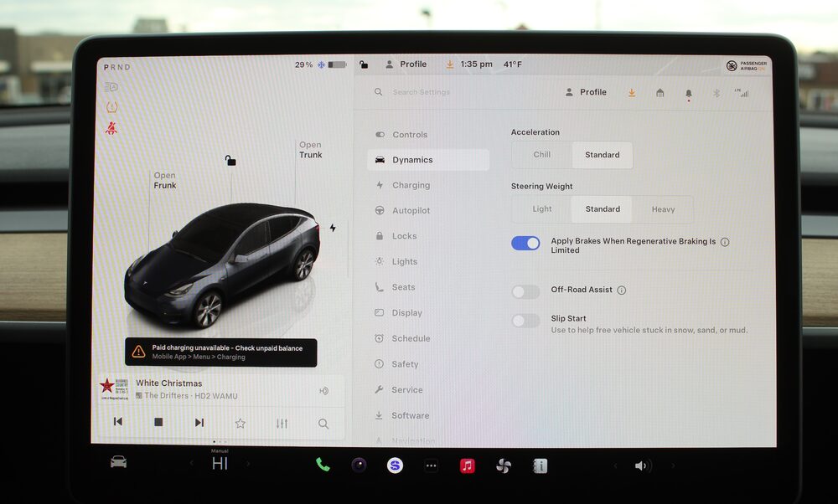Open the HomeLink garage icon
838x504 pixels.
660,93
